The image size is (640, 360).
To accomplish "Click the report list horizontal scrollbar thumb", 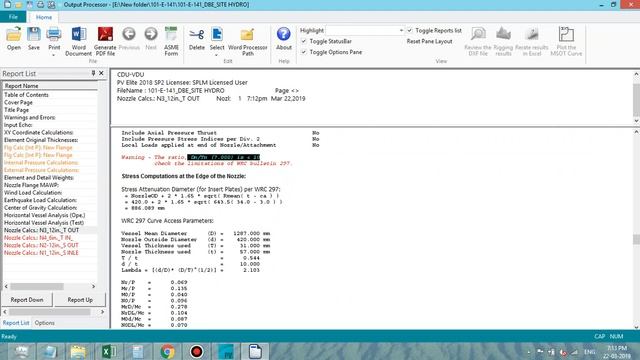I will click(x=37, y=287).
